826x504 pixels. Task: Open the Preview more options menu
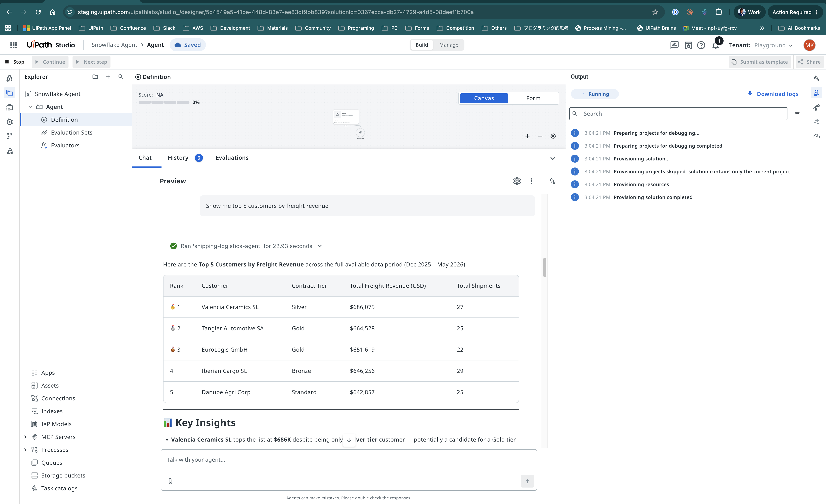point(531,181)
